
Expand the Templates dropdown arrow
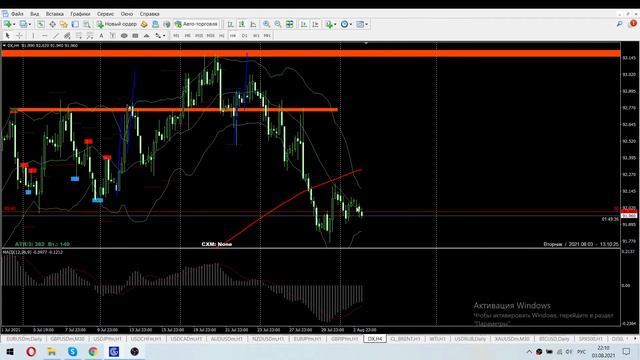(x=366, y=24)
